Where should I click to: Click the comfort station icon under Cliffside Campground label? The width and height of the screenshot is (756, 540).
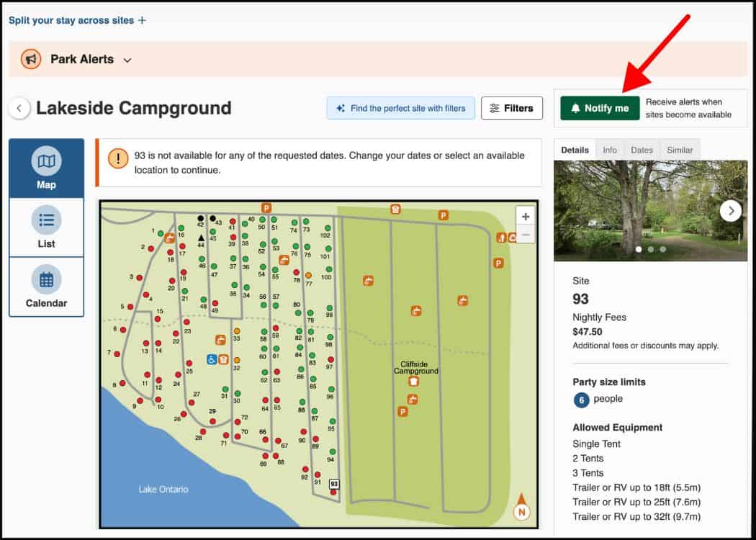413,382
